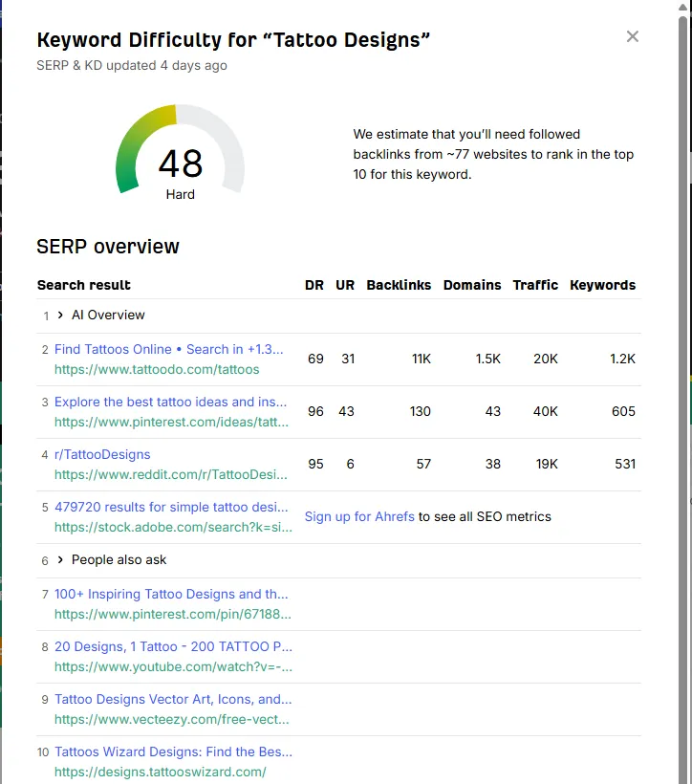Viewport: 692px width, 784px height.
Task: Click tattoodo keywords value 1.2K
Action: [622, 359]
